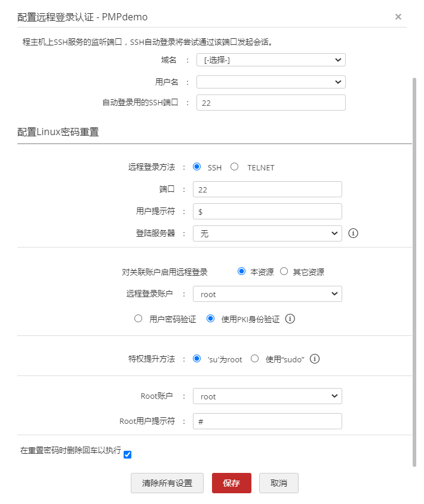The height and width of the screenshot is (504, 424).
Task: Select the SSH remote login method
Action: tap(196, 167)
